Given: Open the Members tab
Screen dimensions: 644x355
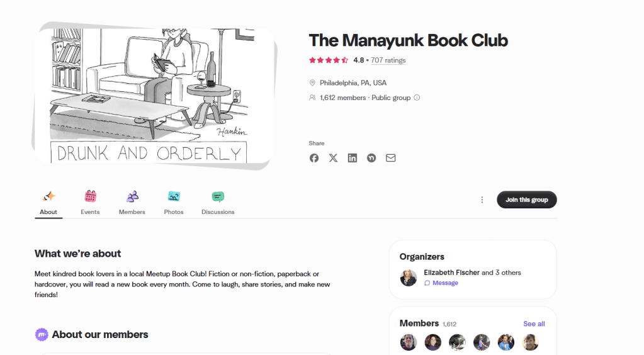Looking at the screenshot, I should pos(132,203).
